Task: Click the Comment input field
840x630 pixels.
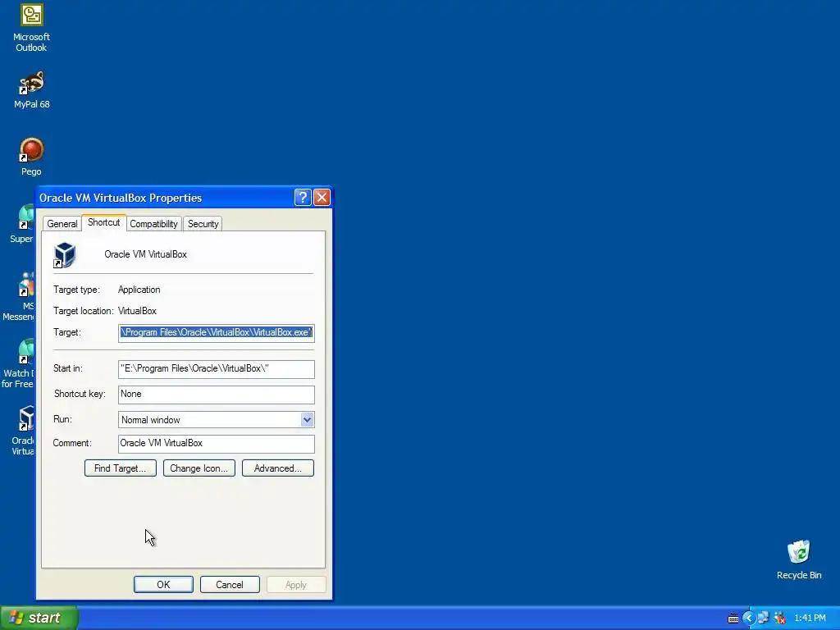Action: (x=217, y=444)
